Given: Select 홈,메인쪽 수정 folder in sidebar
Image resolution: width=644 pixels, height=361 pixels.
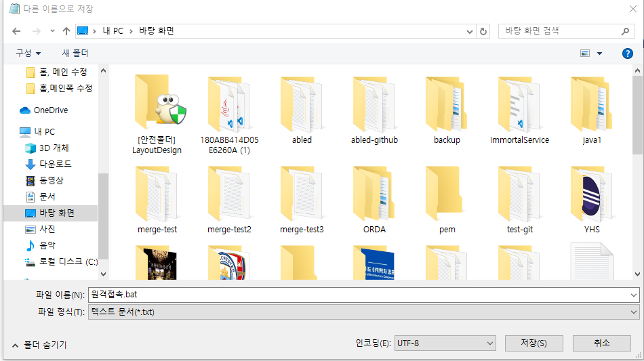Looking at the screenshot, I should pos(60,88).
